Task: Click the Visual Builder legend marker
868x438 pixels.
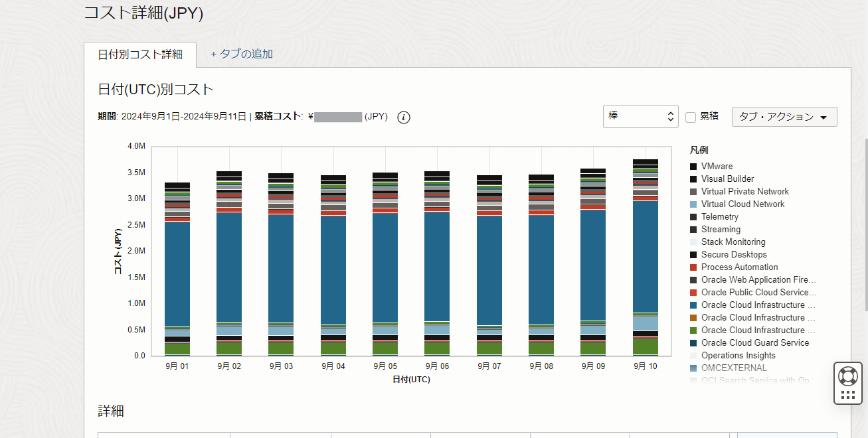Action: tap(693, 179)
